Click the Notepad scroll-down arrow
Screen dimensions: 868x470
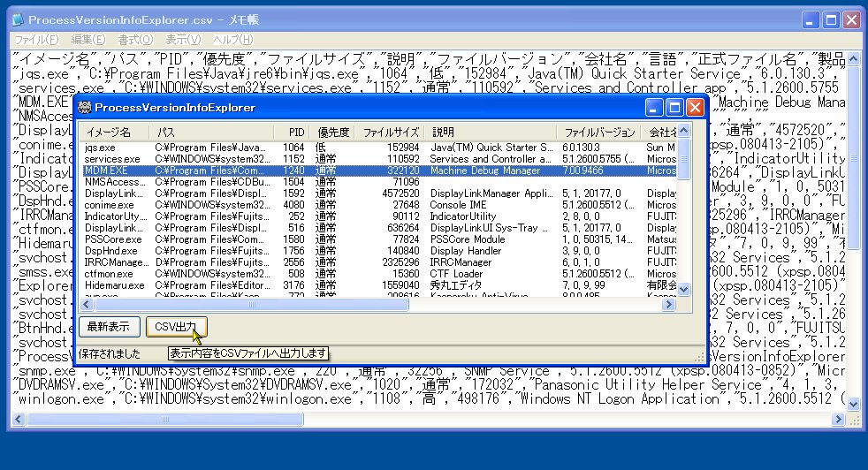pos(853,404)
